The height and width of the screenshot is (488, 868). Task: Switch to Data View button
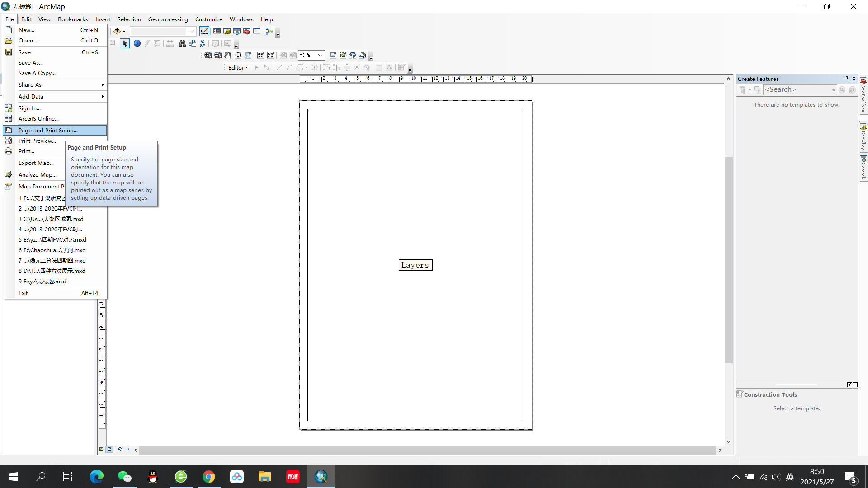pyautogui.click(x=102, y=450)
